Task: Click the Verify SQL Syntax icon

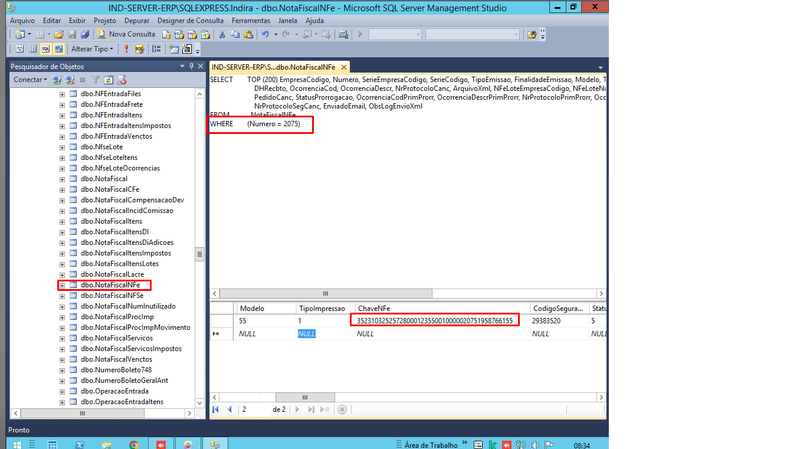Action: point(139,49)
